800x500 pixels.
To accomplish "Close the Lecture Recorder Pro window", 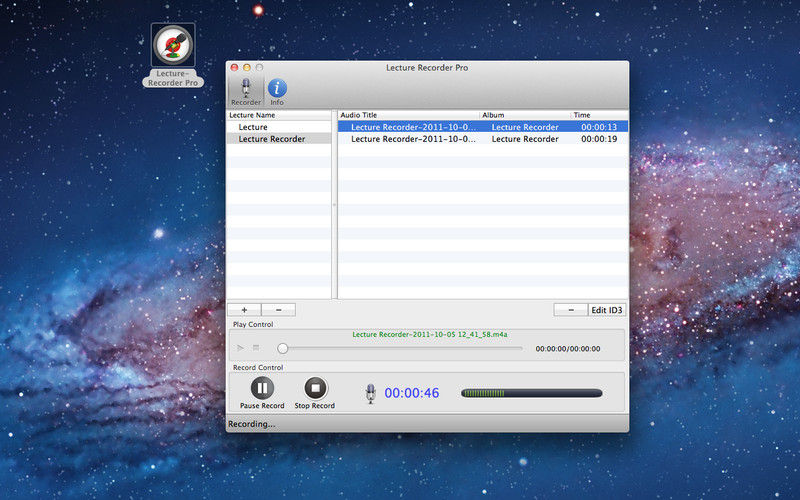I will coord(234,67).
